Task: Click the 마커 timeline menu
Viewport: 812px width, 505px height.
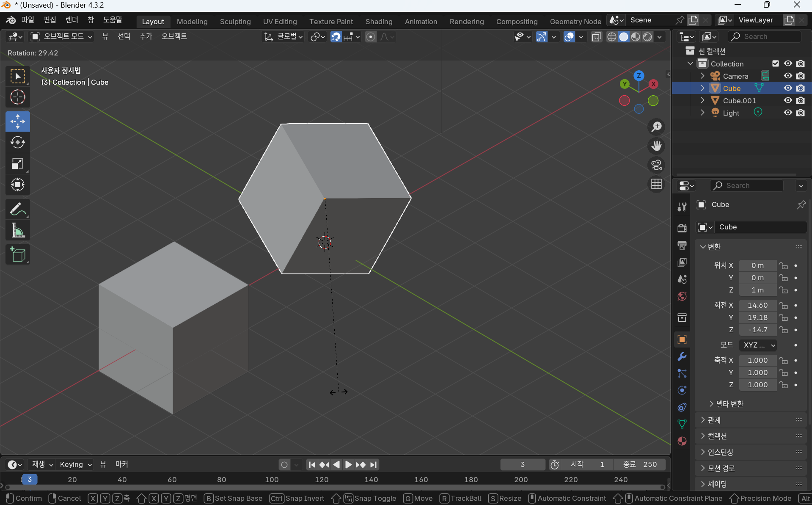Action: point(122,464)
